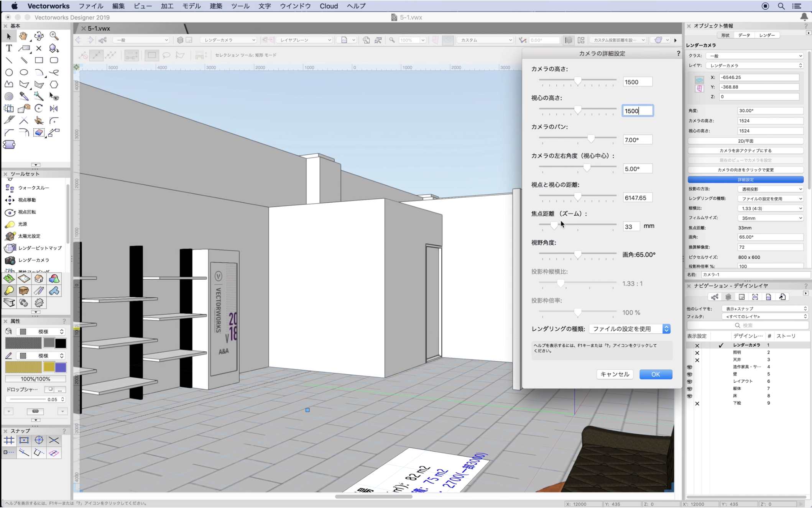Screen dimensions: 812x508
Task: Click the 2D/平面 button
Action: point(746,141)
